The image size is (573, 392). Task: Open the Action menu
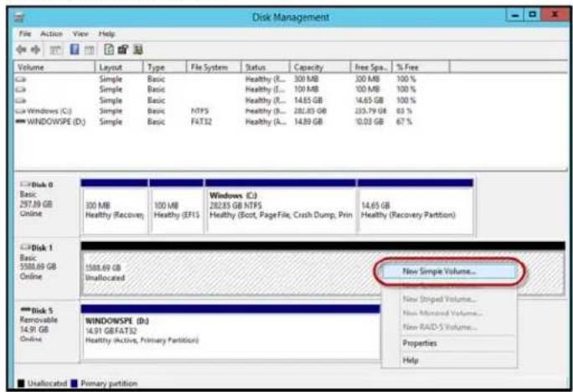pos(52,34)
